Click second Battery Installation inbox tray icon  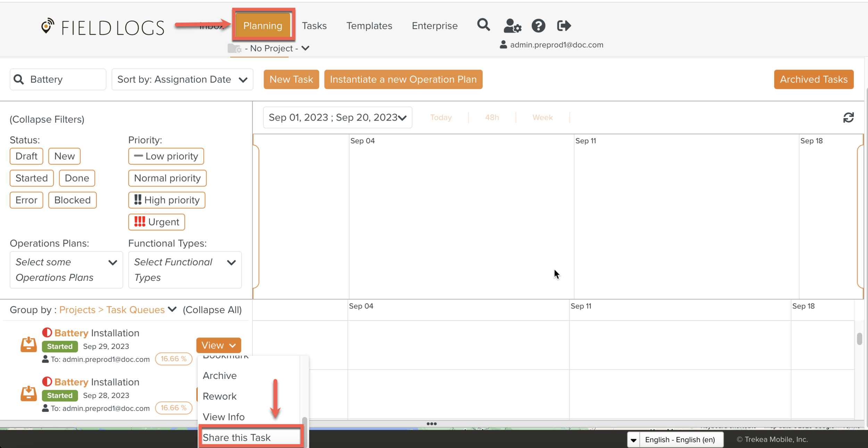tap(28, 393)
